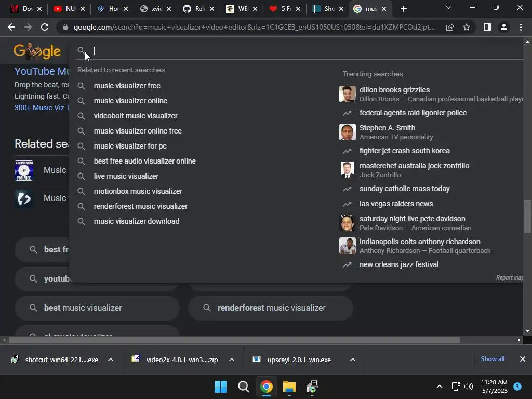Go forward with the browser arrow

tap(28, 27)
